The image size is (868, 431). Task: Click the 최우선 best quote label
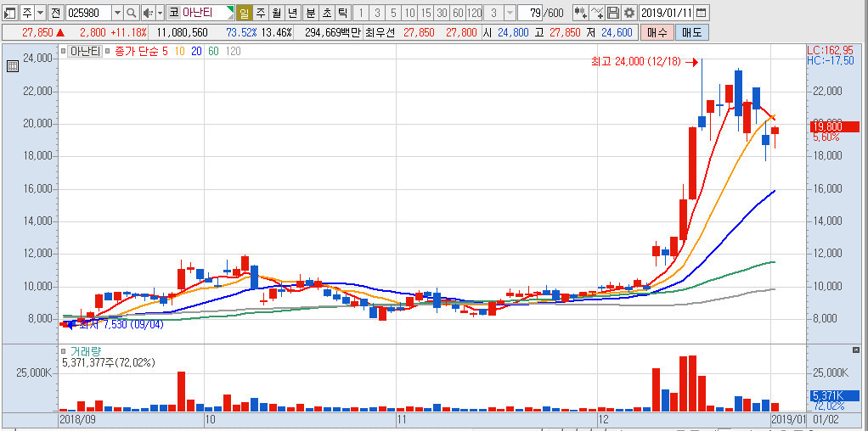(380, 32)
